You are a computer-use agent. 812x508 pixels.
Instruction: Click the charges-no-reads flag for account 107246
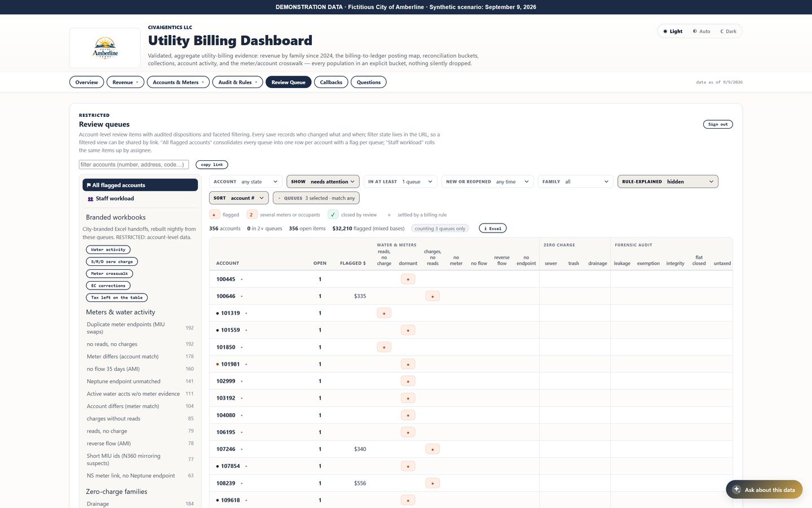click(433, 449)
